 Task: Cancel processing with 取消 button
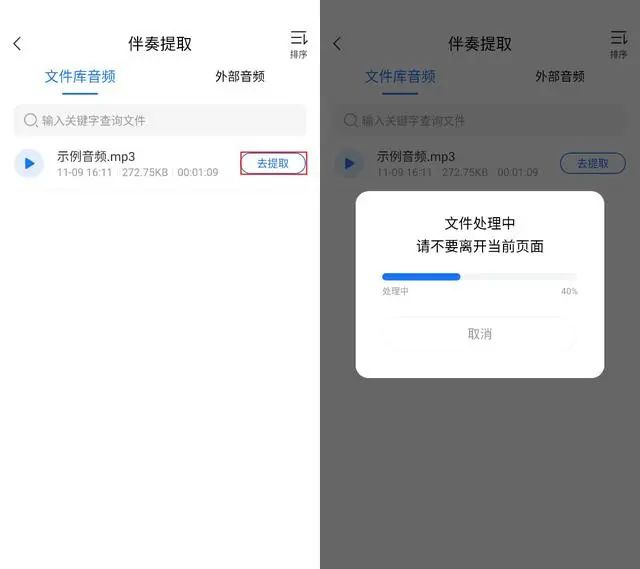point(480,334)
